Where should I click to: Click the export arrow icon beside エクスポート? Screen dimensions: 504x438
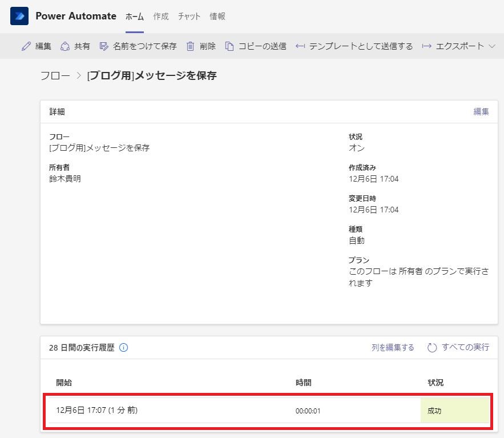coord(426,46)
